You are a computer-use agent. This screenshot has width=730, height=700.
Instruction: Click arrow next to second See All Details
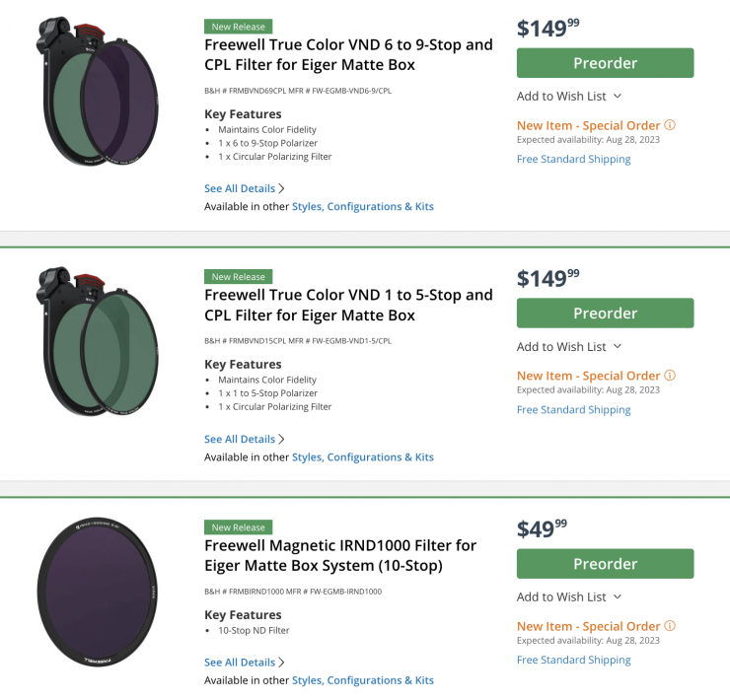click(282, 439)
